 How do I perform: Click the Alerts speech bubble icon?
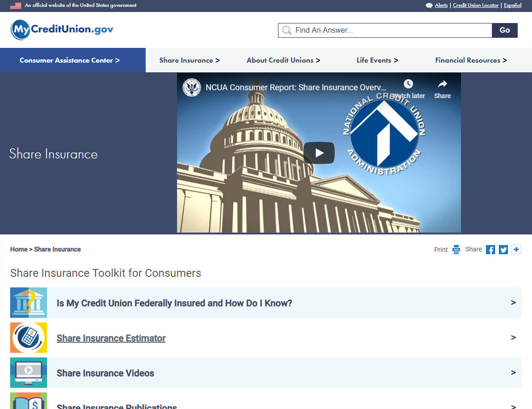[429, 6]
